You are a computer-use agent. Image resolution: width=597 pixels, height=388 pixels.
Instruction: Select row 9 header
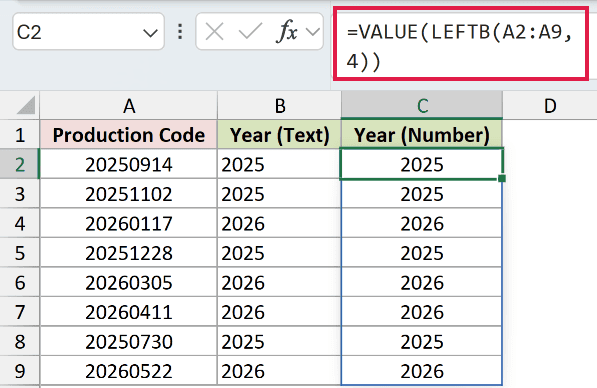(x=19, y=371)
